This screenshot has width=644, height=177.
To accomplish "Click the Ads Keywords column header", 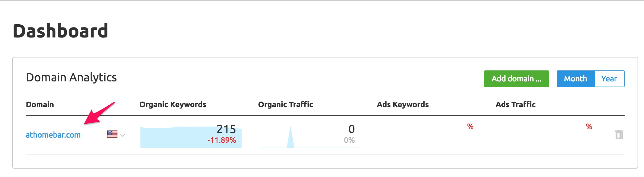I will 403,105.
